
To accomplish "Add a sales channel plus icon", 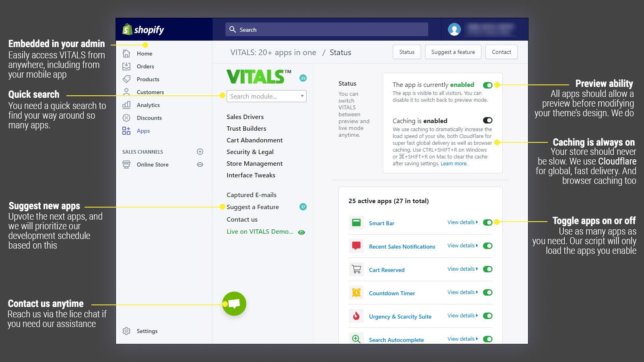I will click(x=200, y=152).
